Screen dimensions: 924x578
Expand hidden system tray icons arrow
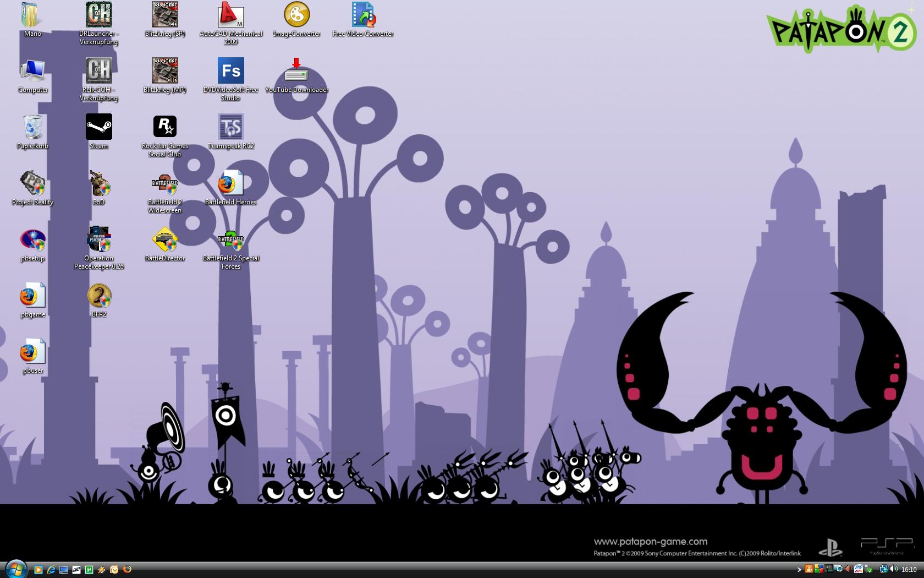point(799,569)
